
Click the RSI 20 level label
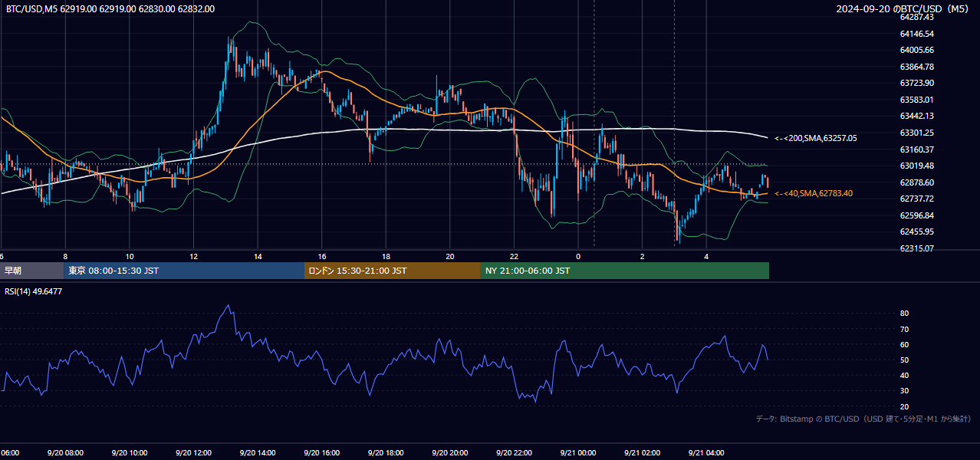[904, 406]
